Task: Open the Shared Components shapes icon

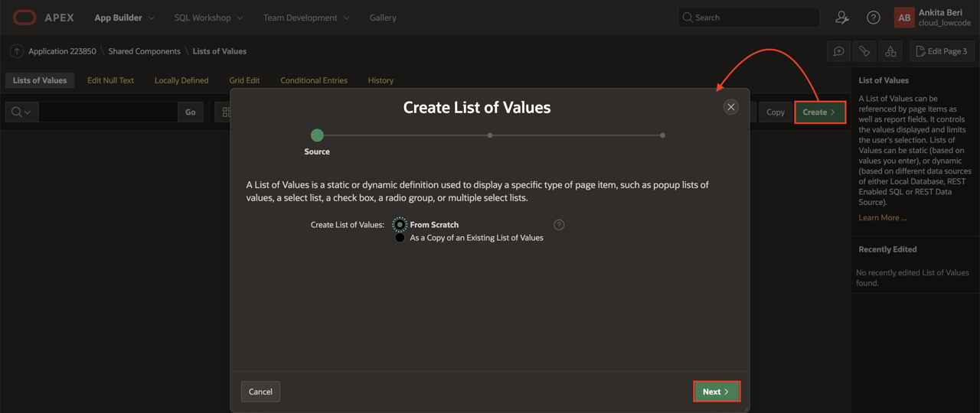Action: [890, 51]
